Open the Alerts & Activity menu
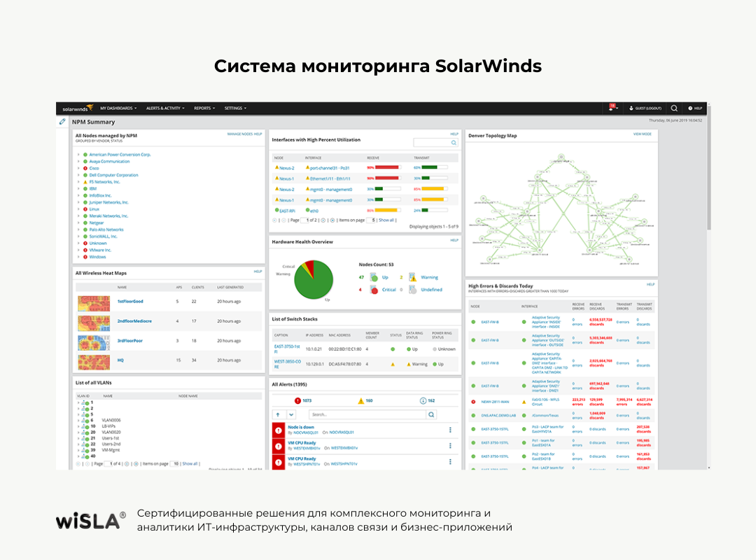Image resolution: width=756 pixels, height=560 pixels. [165, 108]
